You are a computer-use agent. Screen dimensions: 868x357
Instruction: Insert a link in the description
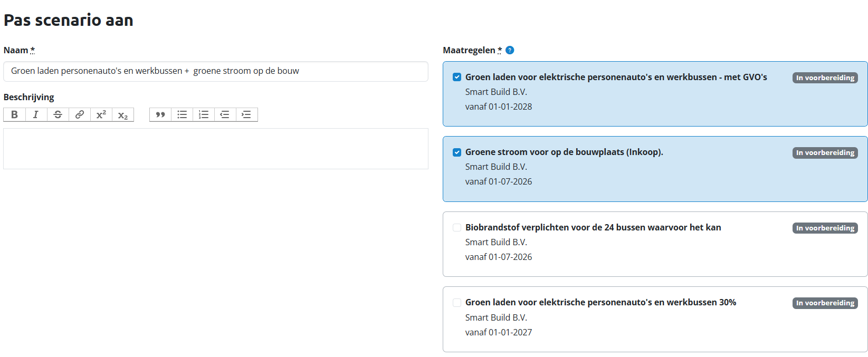click(x=80, y=114)
